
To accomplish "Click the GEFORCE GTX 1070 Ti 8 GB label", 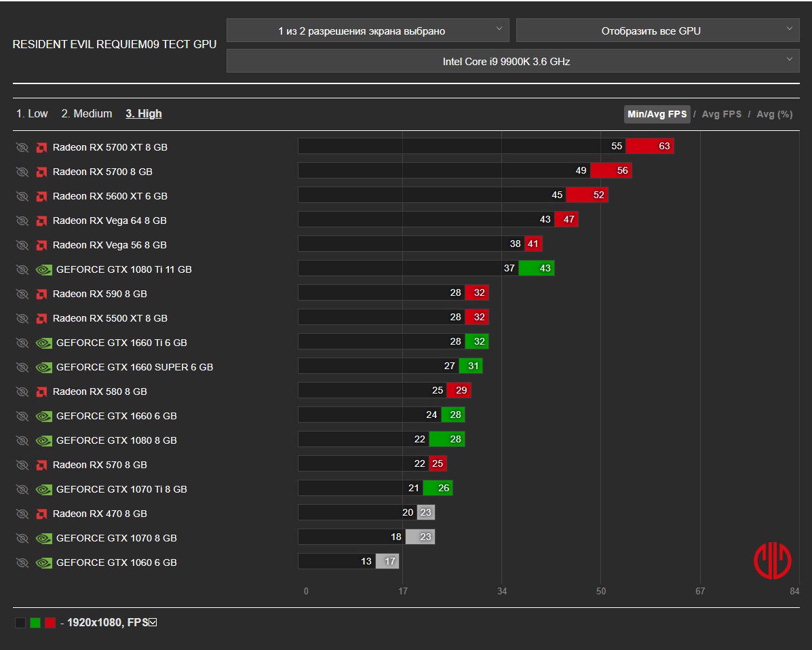I will click(121, 489).
